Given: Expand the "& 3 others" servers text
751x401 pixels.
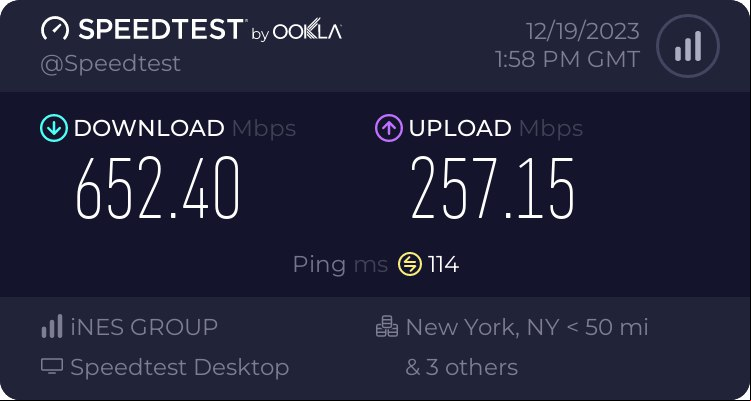Looking at the screenshot, I should coord(461,367).
